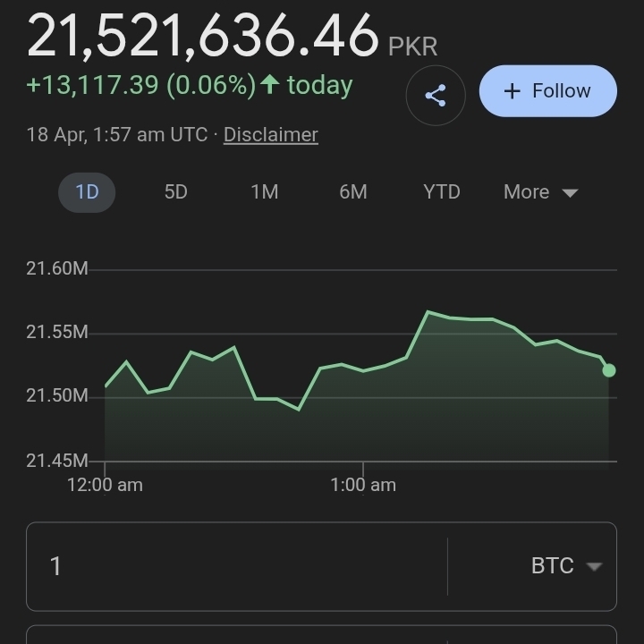Image resolution: width=644 pixels, height=644 pixels.
Task: Click the 12:00 am axis label
Action: (105, 485)
